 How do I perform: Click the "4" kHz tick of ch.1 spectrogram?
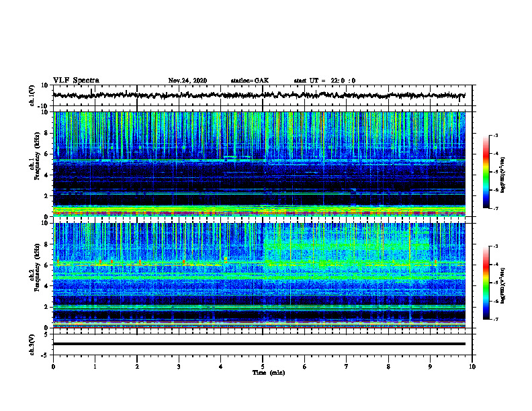[x=46, y=175]
